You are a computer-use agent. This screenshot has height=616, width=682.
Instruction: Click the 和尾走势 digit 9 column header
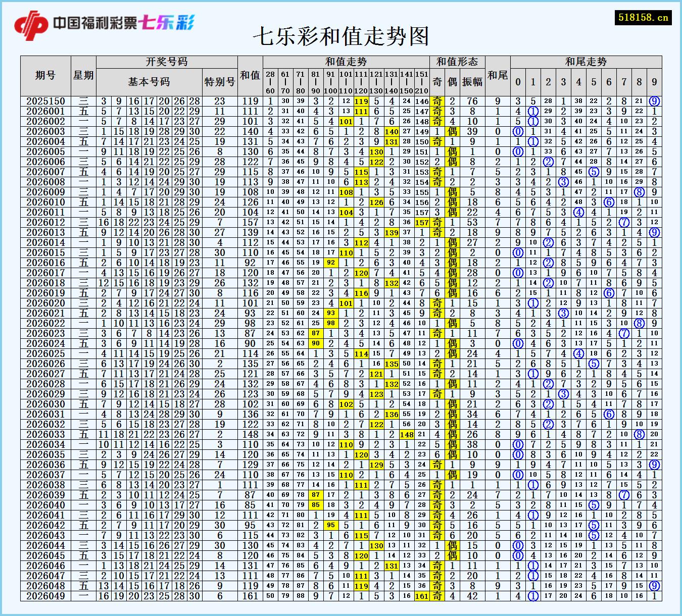click(654, 82)
